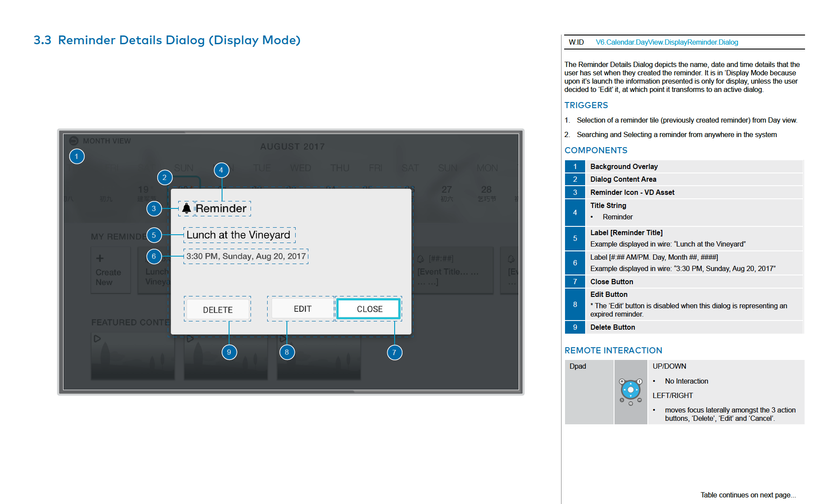Click the AUGUST 2017 heading

[x=292, y=147]
